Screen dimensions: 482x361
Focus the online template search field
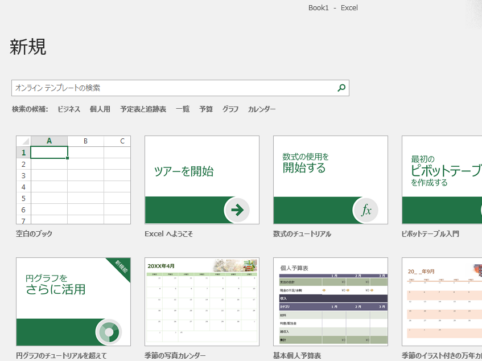(x=180, y=88)
